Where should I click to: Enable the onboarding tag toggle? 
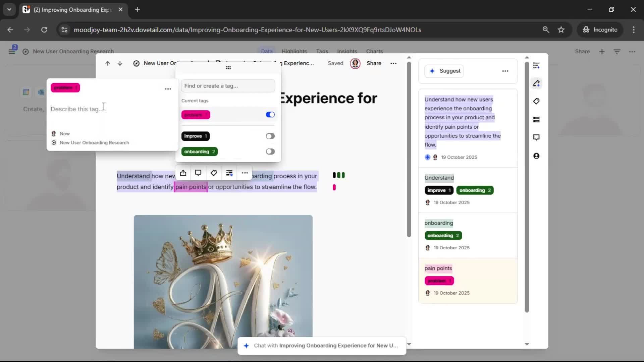270,152
